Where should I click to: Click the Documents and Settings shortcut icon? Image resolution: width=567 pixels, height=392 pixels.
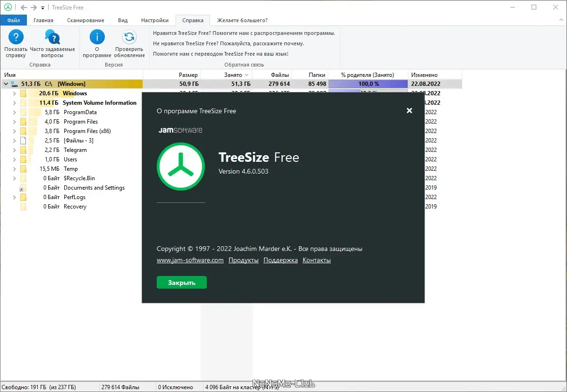coord(23,188)
